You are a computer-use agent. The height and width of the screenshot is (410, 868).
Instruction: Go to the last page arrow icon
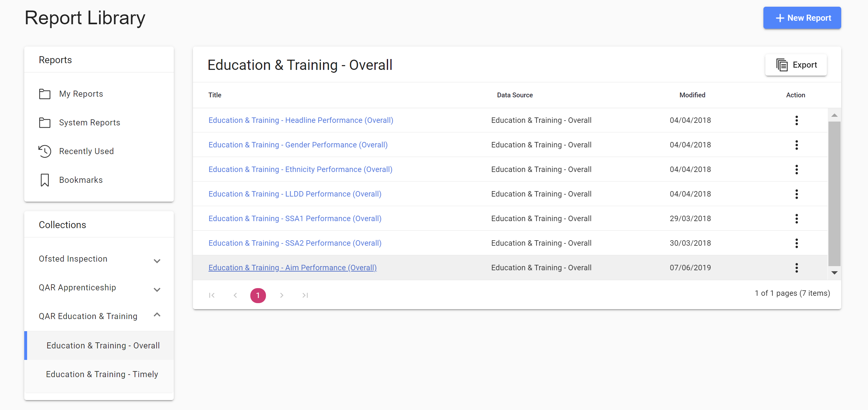(x=305, y=295)
